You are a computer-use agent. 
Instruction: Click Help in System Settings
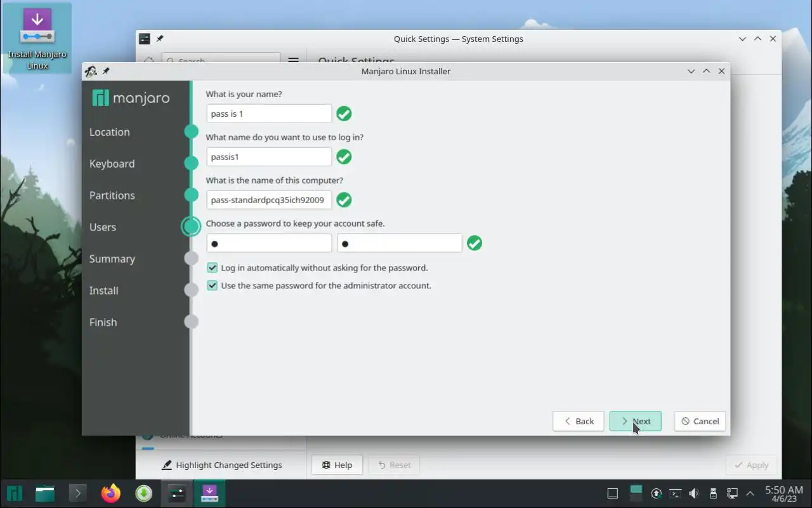(x=337, y=465)
